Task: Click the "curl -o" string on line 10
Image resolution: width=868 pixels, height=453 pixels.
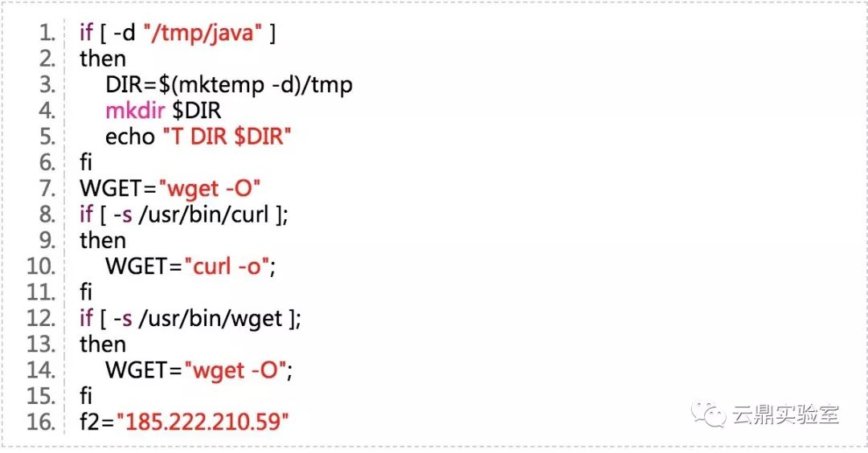Action: pos(230,267)
